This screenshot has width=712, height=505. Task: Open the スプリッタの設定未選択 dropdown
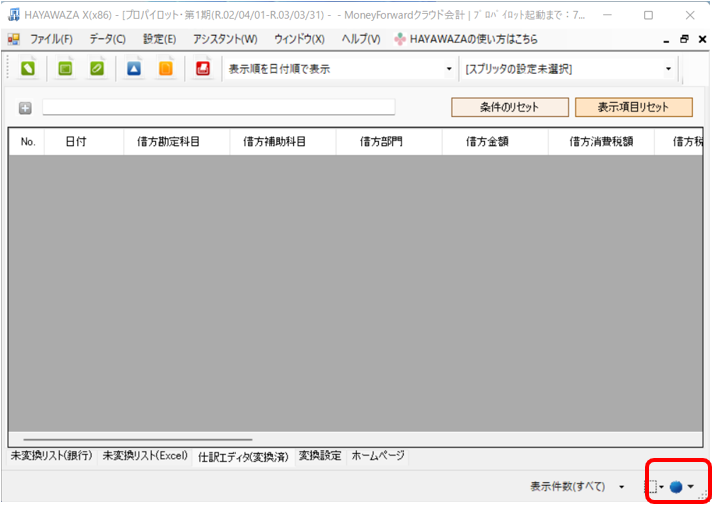tap(668, 69)
